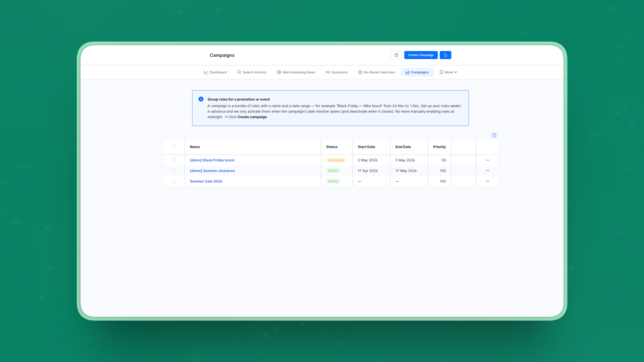
Task: Open the Synonyms tab
Action: pyautogui.click(x=336, y=72)
